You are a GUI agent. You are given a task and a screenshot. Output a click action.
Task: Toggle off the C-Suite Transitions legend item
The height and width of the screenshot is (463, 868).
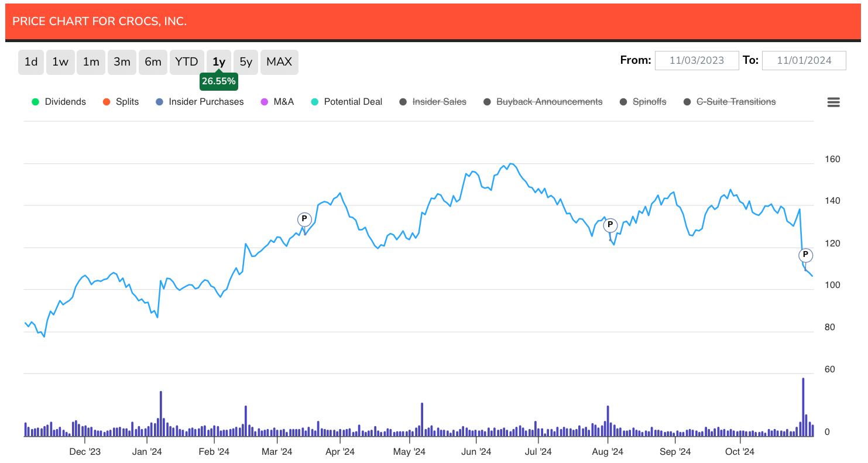[x=736, y=101]
